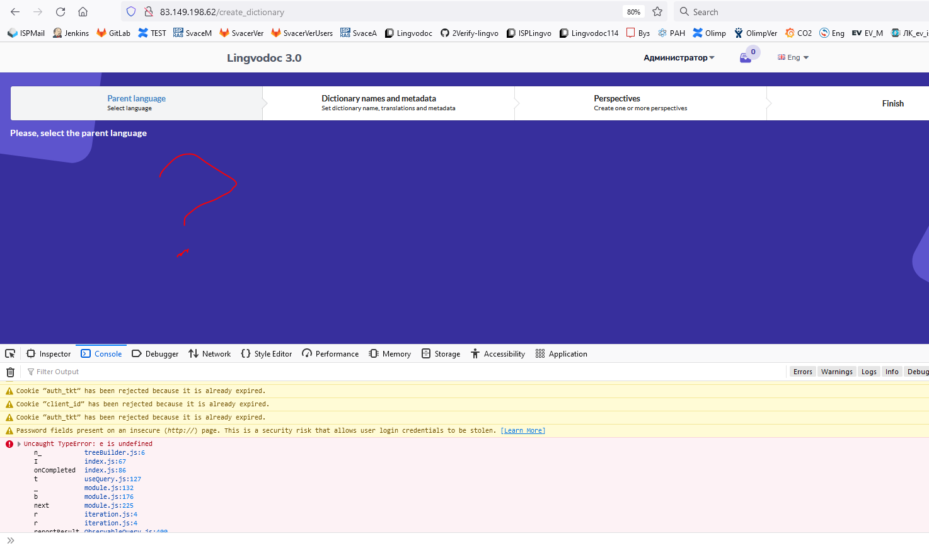Click the Lingvodoc 3.0 site title
This screenshot has width=929, height=560.
(264, 58)
